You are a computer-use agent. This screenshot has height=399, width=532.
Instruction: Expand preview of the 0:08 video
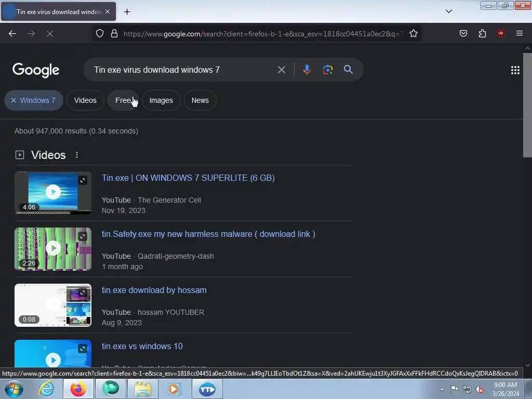click(83, 292)
